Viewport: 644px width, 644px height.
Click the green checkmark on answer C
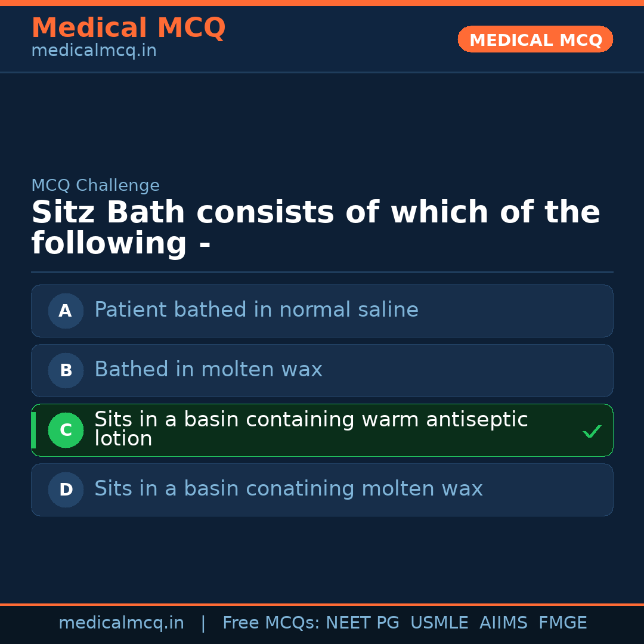592,431
